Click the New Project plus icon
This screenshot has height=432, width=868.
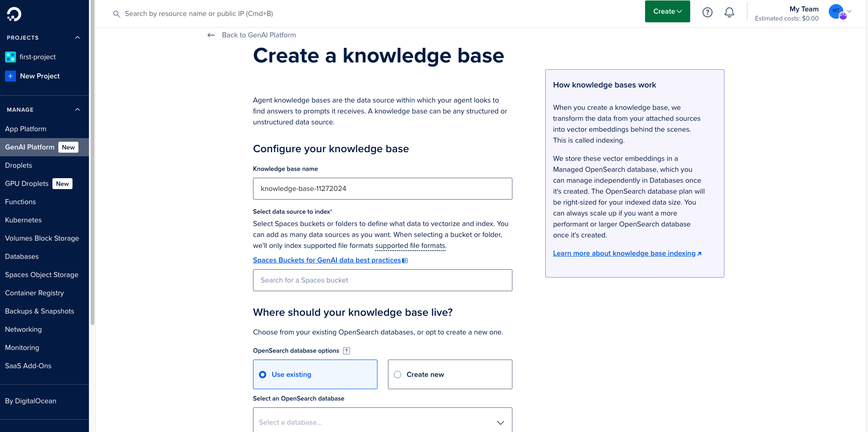[10, 76]
